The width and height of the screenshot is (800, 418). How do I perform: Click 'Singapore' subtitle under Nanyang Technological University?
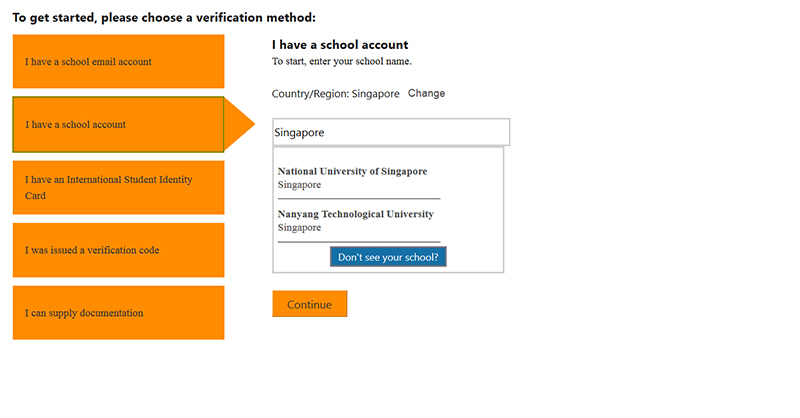[299, 228]
